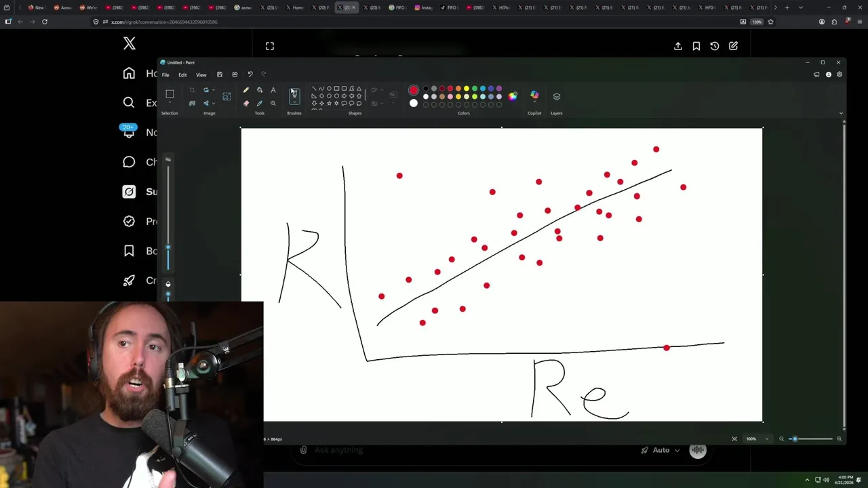
Task: Click the Paint feedback megaphone icon
Action: [x=816, y=75]
